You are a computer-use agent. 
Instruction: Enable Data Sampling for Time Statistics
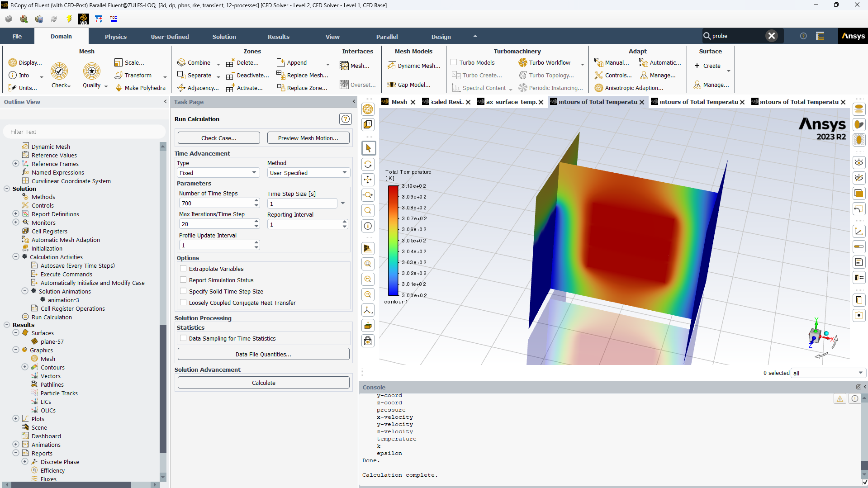[x=183, y=338]
